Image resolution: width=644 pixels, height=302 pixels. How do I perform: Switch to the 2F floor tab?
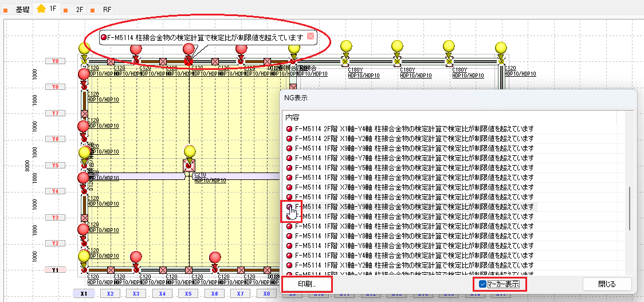[x=79, y=10]
